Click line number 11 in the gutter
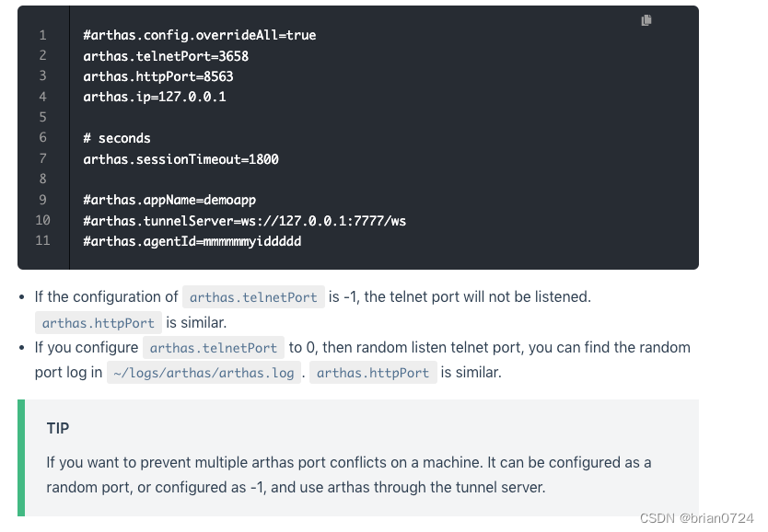Image resolution: width=768 pixels, height=532 pixels. click(43, 241)
